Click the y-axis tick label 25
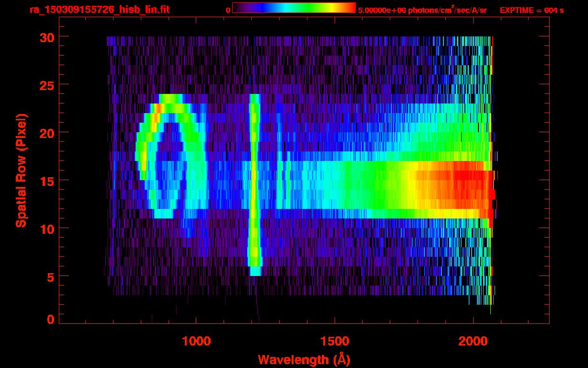Image resolution: width=588 pixels, height=368 pixels. (46, 85)
